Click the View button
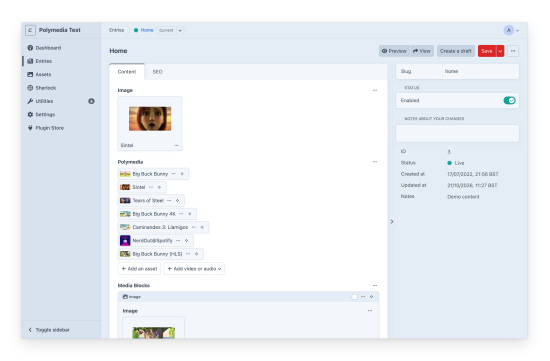Image resolution: width=550 pixels, height=361 pixels. (x=422, y=51)
